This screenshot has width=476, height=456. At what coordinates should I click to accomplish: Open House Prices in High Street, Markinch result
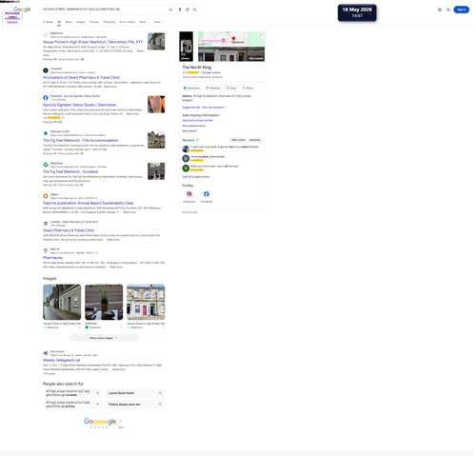point(93,42)
